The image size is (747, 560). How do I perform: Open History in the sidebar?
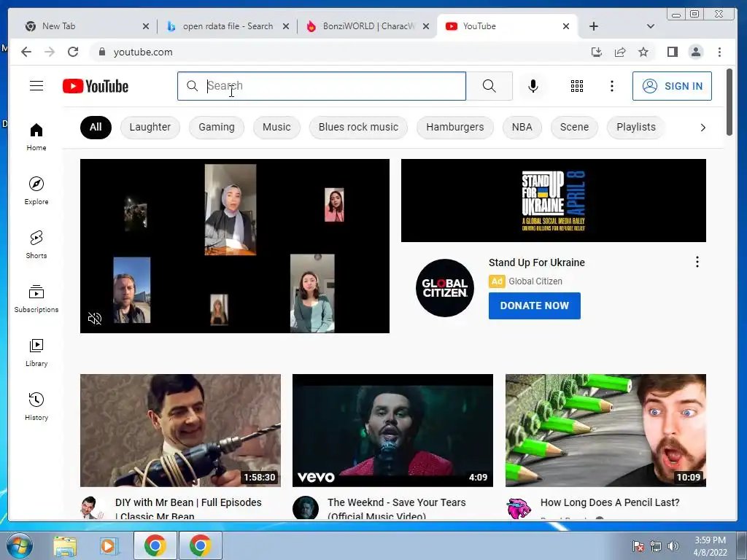coord(36,406)
